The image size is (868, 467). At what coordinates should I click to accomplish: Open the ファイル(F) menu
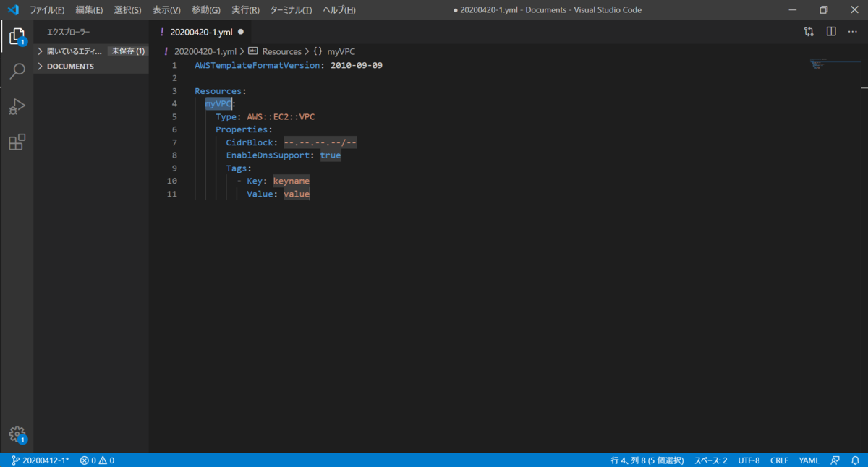(47, 10)
